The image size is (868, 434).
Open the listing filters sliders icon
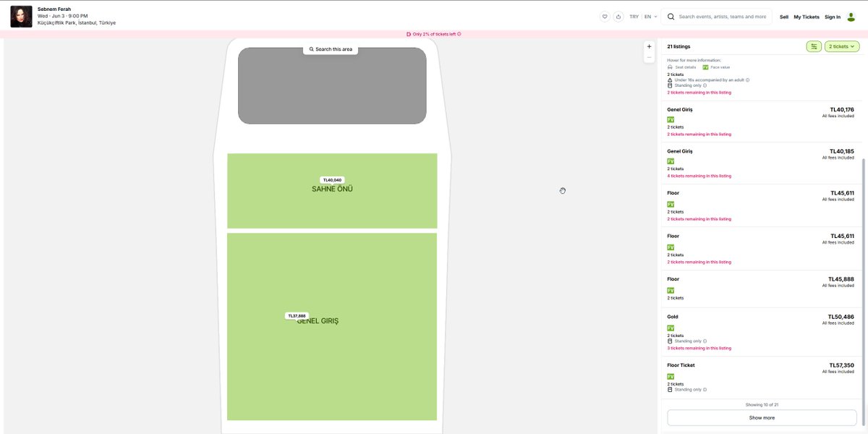814,46
